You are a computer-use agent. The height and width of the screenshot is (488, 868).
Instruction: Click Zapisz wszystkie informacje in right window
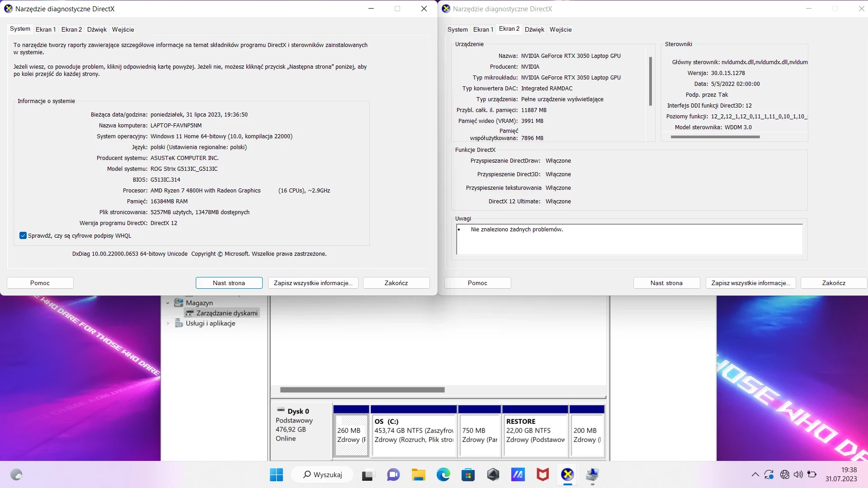point(751,283)
